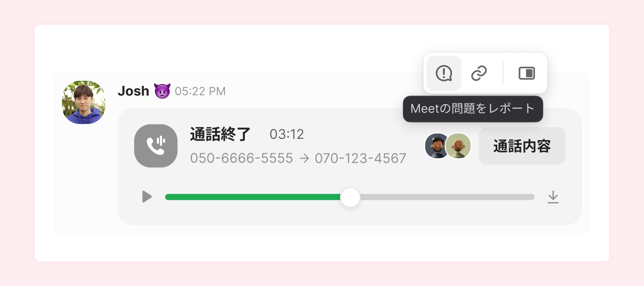Click the 通話終了 call ended title

click(x=220, y=134)
